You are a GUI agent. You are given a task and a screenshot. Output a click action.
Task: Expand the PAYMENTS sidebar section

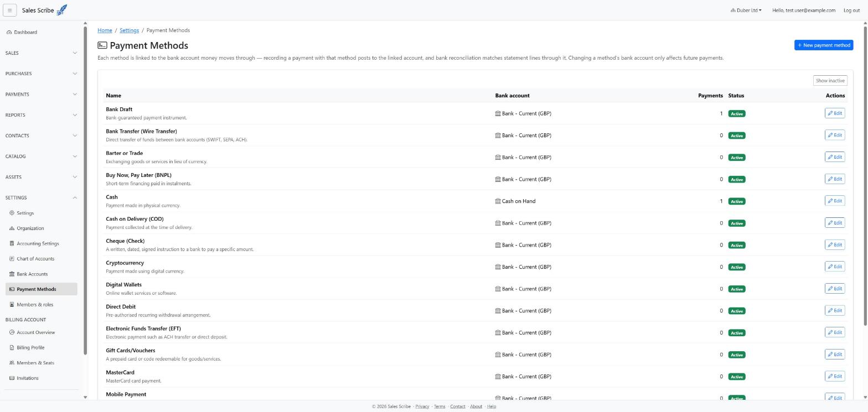41,95
